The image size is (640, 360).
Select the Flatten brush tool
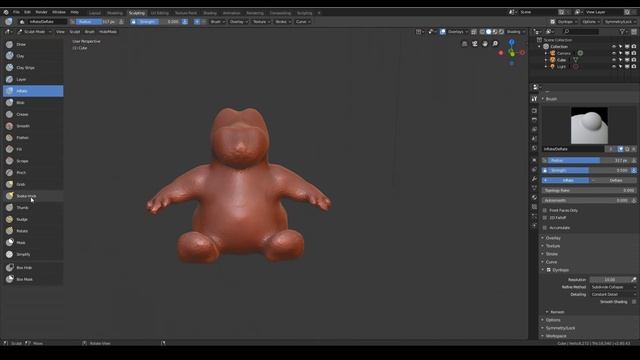coord(33,138)
